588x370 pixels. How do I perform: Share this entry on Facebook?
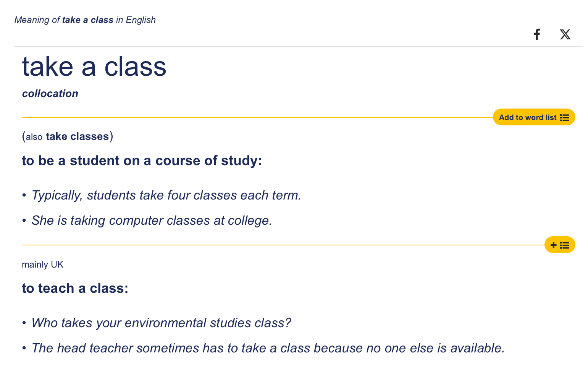537,34
